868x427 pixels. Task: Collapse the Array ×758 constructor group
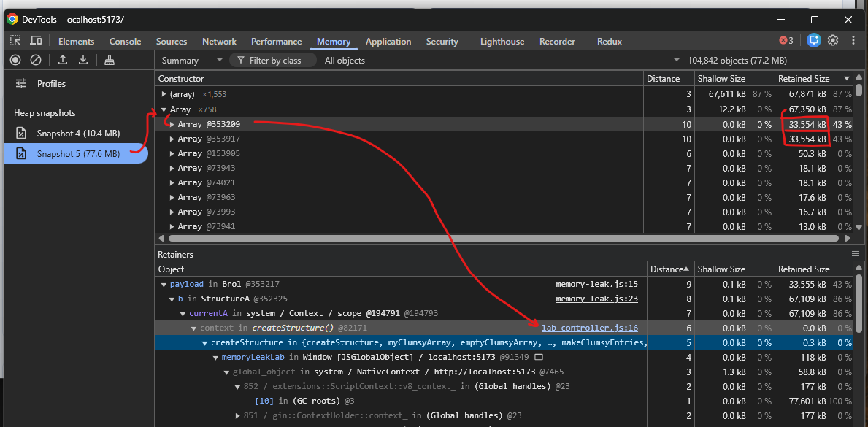164,109
